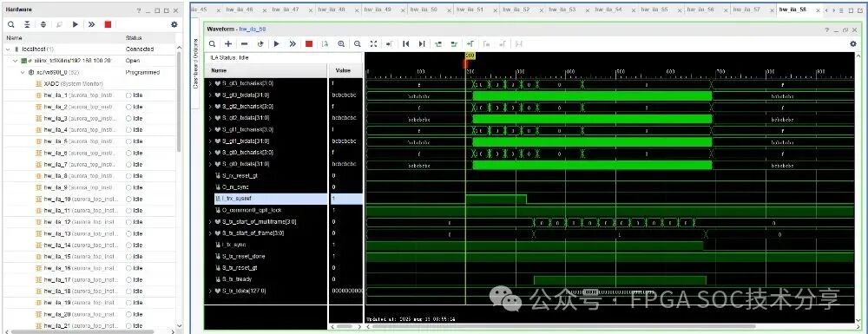Image resolution: width=868 pixels, height=334 pixels.
Task: Expand all items in Hardware panel
Action: (43, 24)
